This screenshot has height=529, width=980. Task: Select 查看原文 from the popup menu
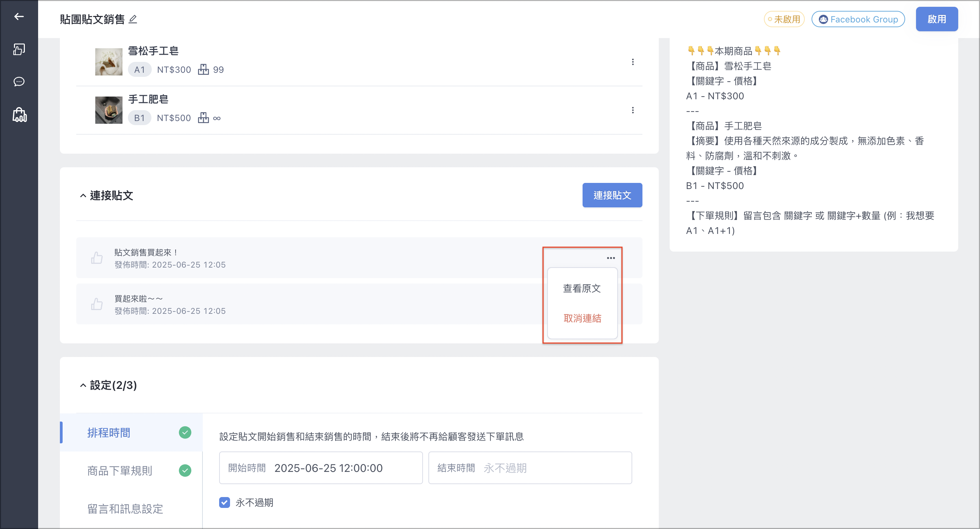point(582,288)
